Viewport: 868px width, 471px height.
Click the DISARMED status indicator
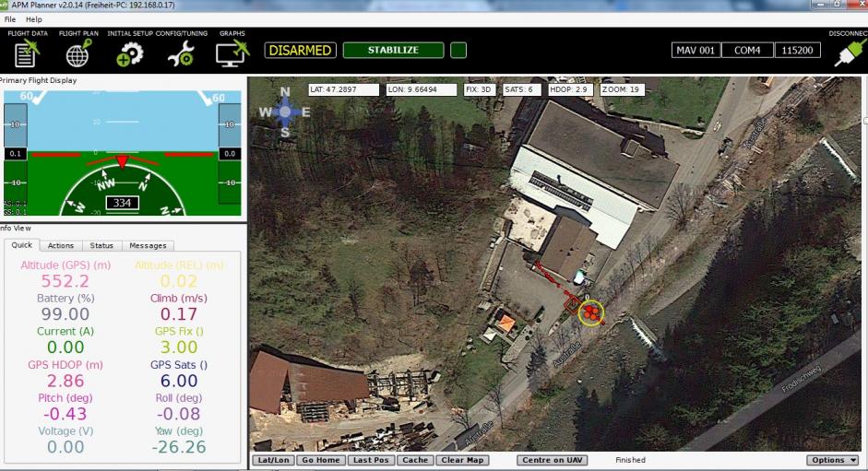coord(300,51)
